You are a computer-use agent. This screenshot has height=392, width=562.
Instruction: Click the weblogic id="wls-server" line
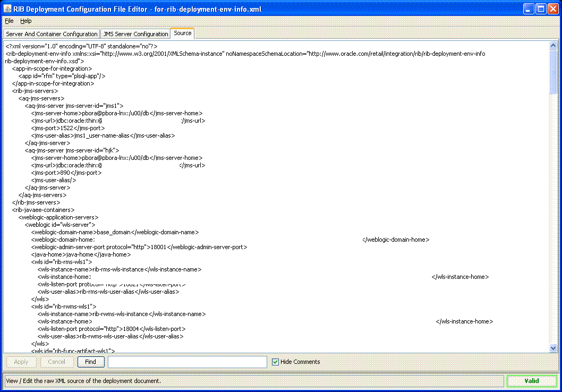point(60,225)
